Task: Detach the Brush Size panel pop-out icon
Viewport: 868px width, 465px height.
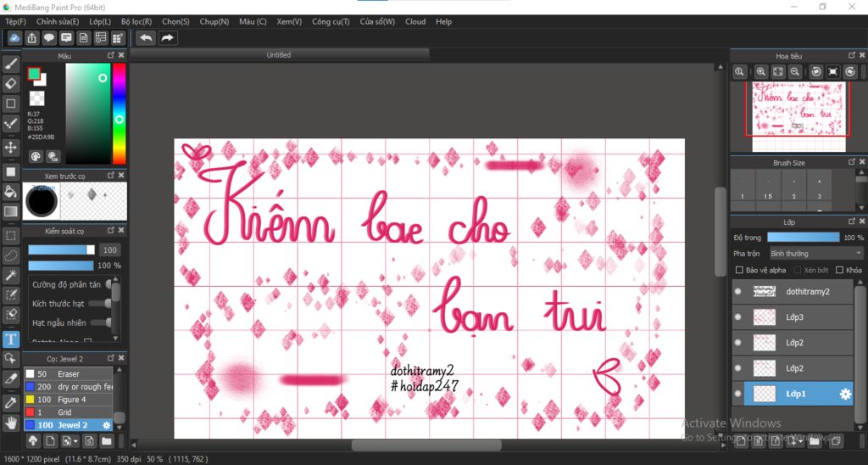Action: coord(851,162)
